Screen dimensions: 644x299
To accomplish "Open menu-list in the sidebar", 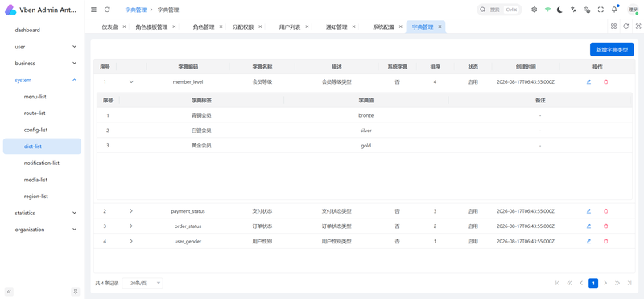I will [42, 97].
